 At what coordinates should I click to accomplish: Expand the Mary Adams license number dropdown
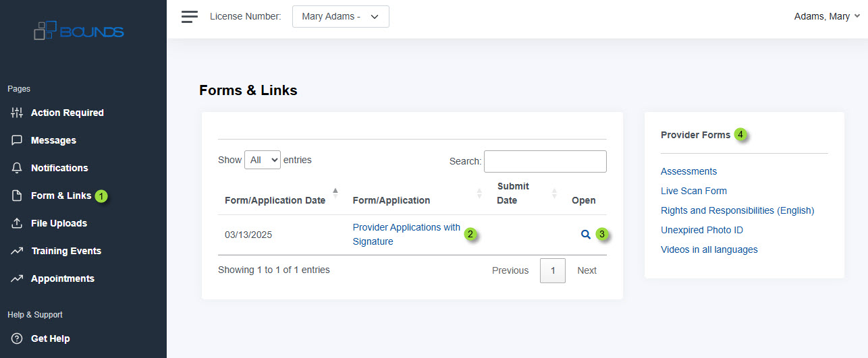coord(340,16)
